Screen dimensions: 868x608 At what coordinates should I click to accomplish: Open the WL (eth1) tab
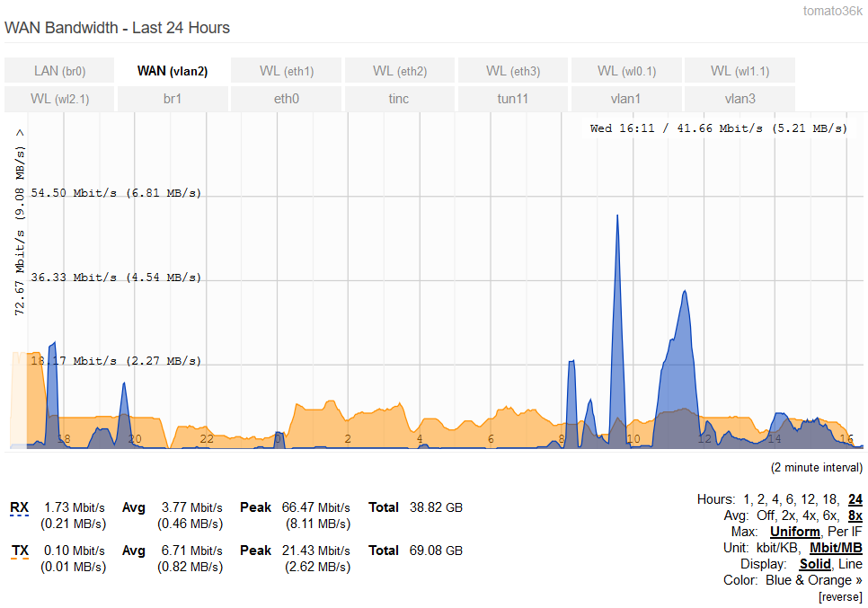click(x=287, y=71)
